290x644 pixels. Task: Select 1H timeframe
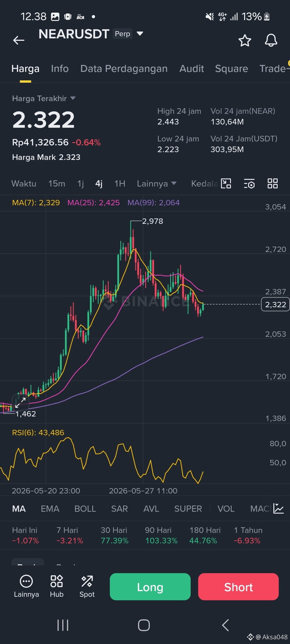(120, 184)
